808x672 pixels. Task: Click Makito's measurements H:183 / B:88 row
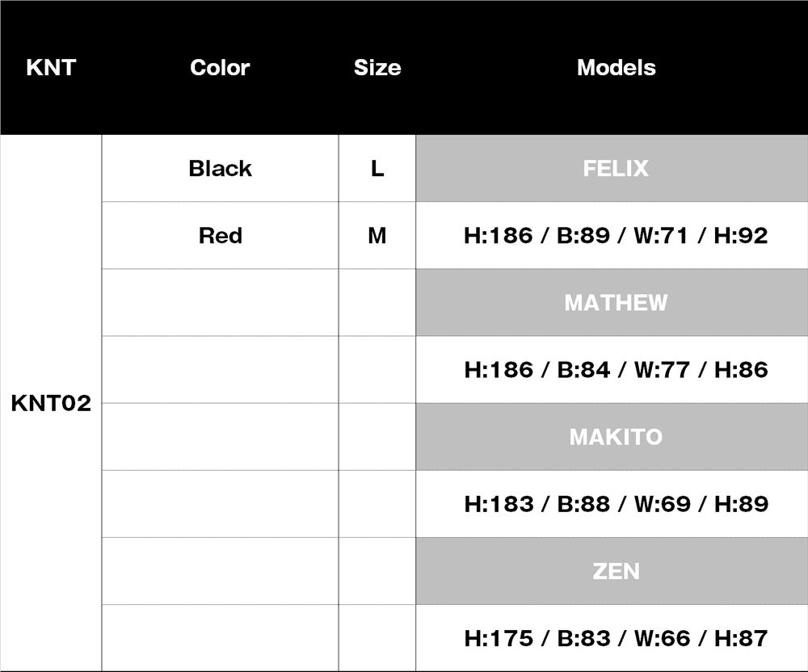[616, 504]
